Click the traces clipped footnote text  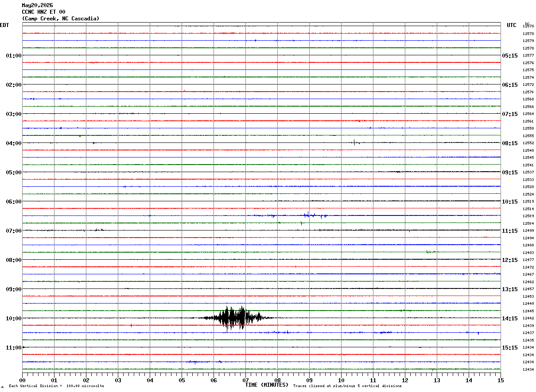pyautogui.click(x=347, y=386)
